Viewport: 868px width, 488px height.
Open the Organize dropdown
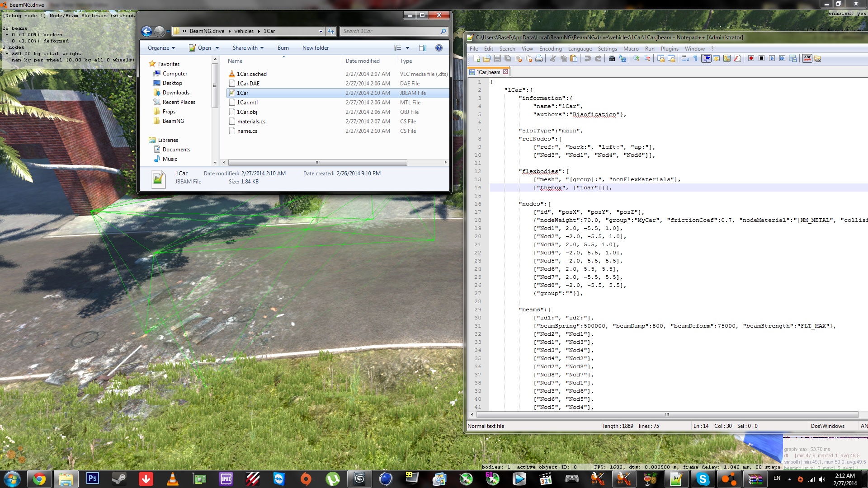tap(161, 48)
